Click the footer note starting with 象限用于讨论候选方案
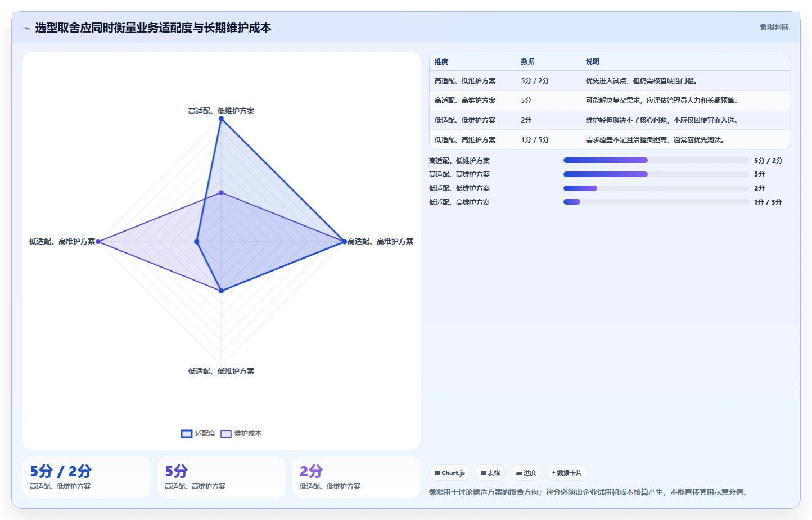812x520 pixels. point(589,492)
